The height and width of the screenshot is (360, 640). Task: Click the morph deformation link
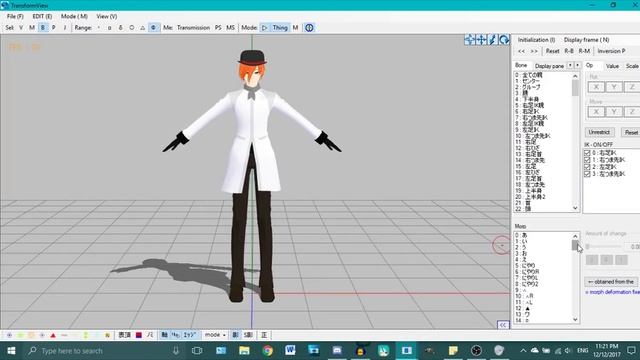point(612,292)
